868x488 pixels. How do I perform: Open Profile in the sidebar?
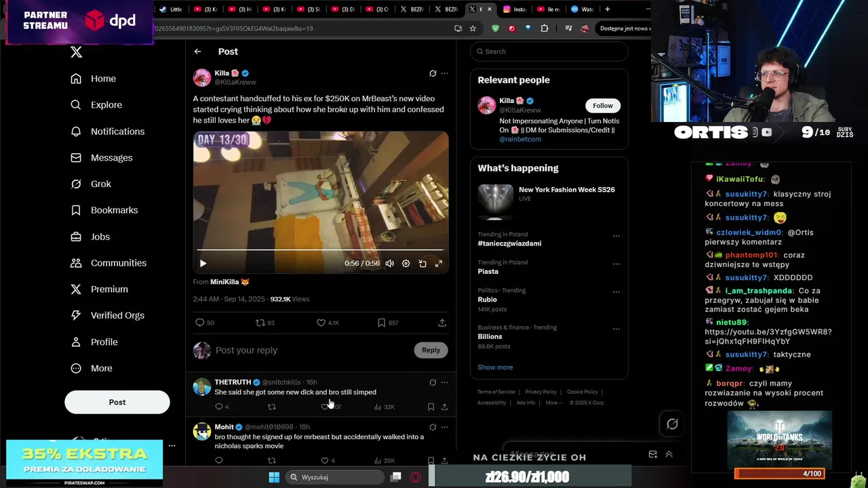click(94, 342)
